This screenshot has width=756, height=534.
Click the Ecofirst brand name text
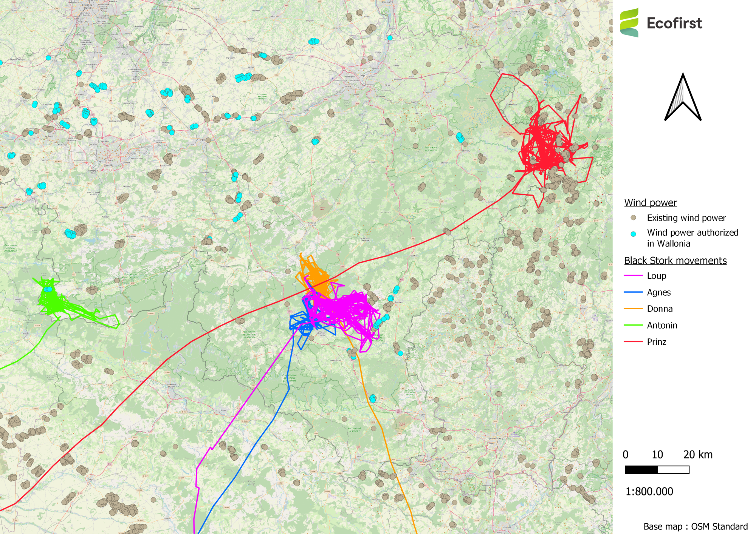pyautogui.click(x=674, y=23)
